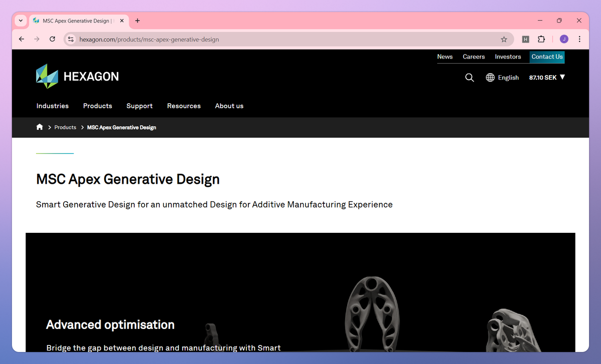
Task: Click the globe language icon
Action: click(x=490, y=78)
